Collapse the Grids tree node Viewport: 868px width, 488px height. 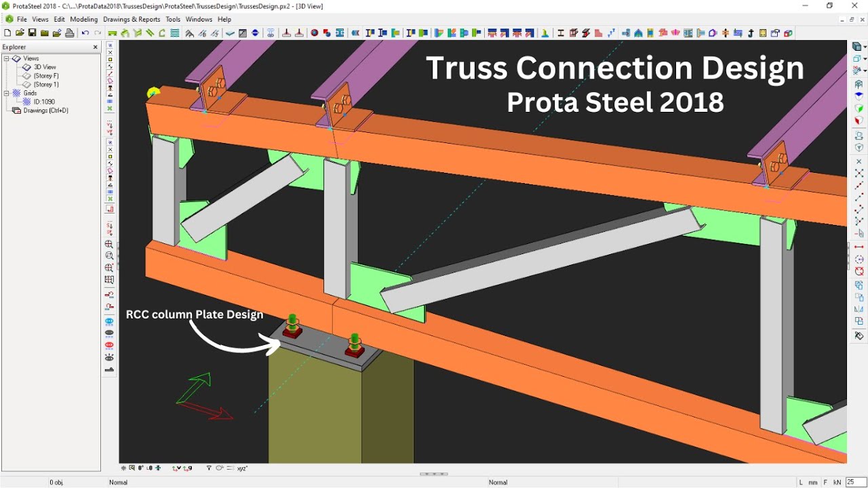click(6, 94)
